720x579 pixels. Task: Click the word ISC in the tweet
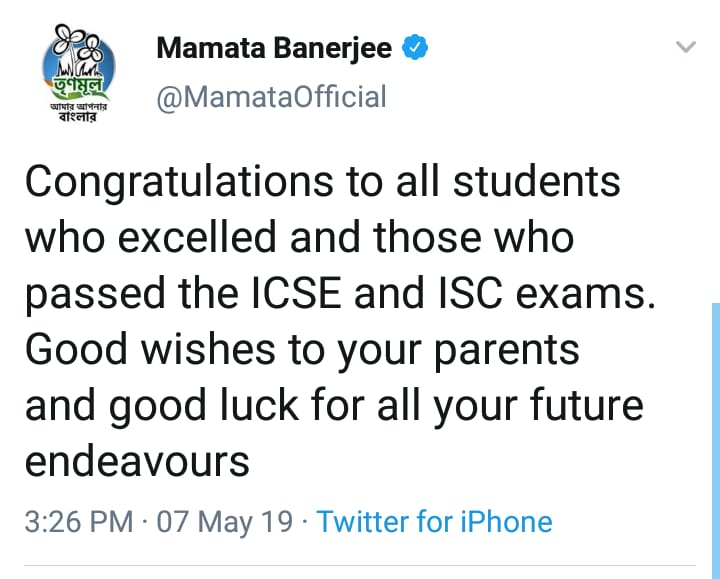point(471,293)
